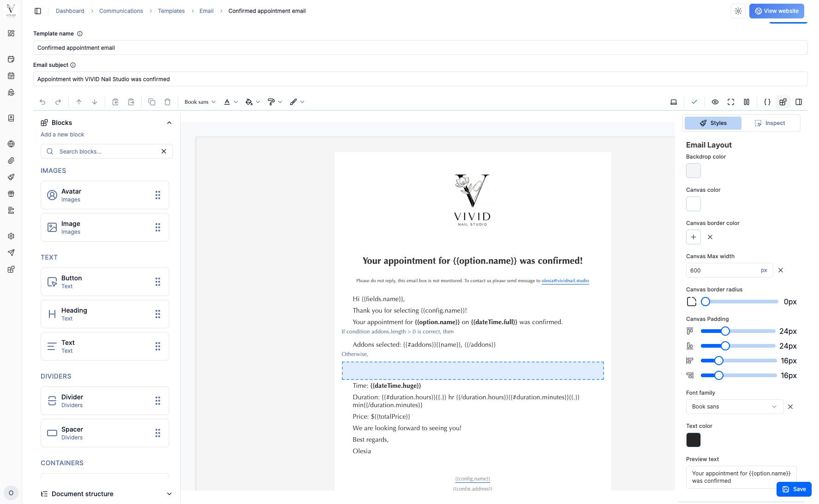Open the paperclip attachments icon in the sidebar

pyautogui.click(x=11, y=160)
